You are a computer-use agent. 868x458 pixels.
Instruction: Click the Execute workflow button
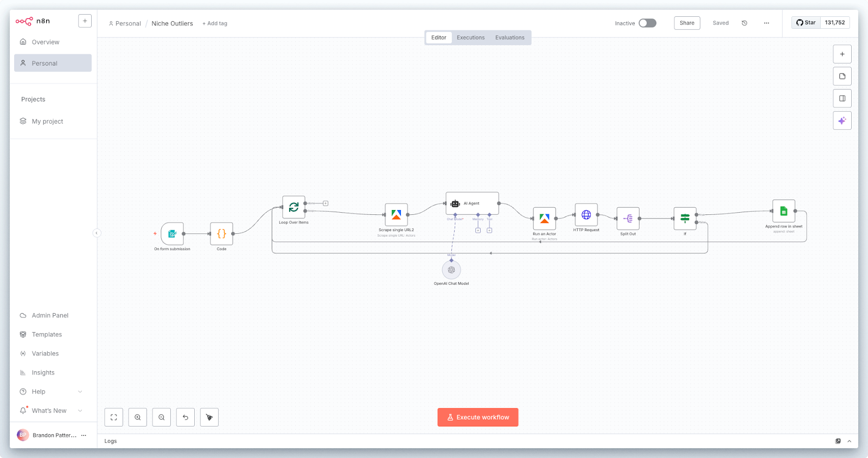pos(478,417)
